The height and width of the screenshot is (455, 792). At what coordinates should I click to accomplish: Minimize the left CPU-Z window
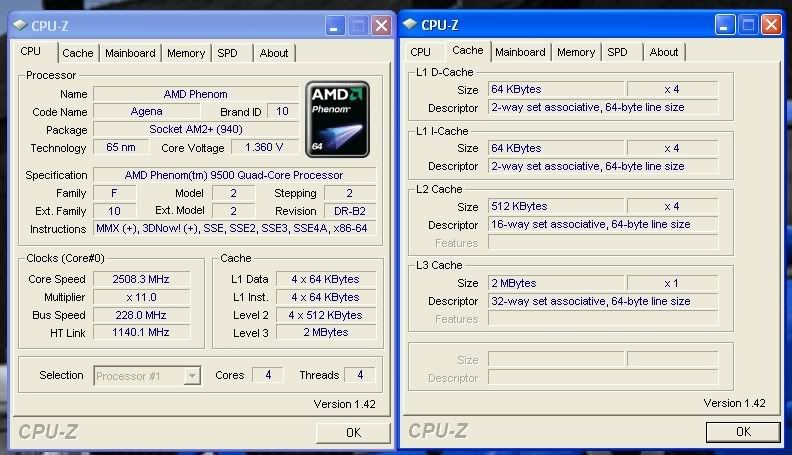click(334, 26)
